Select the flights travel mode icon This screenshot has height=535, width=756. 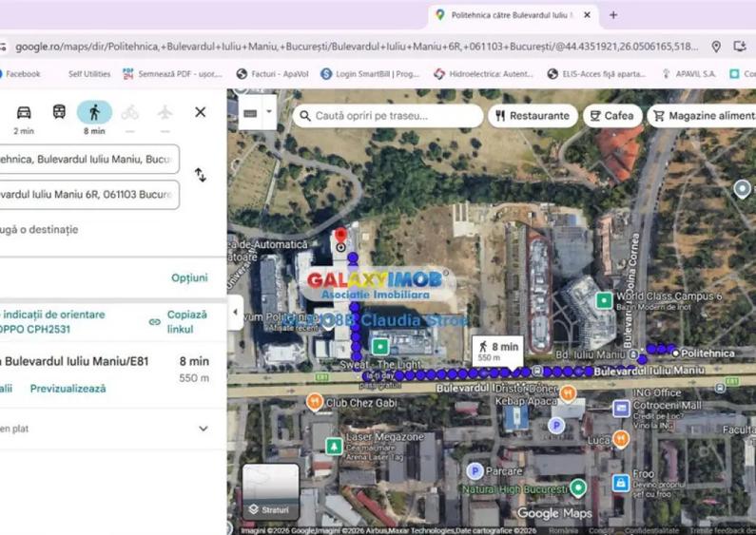[x=165, y=112]
